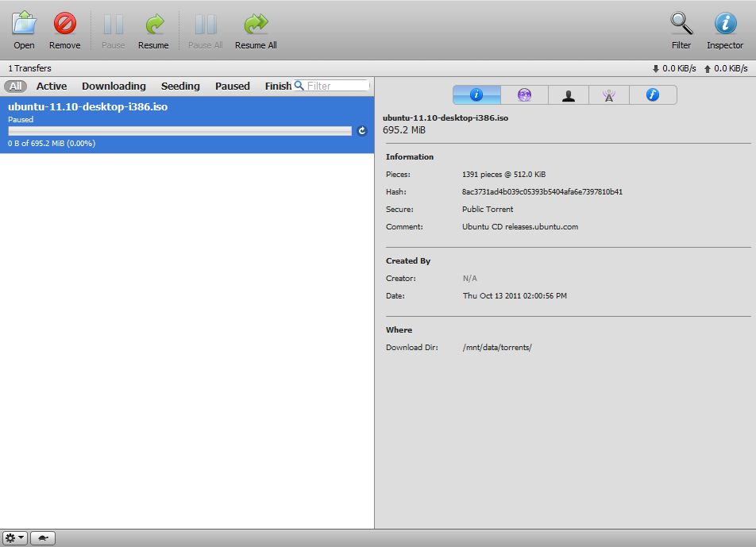
Task: Click the '1 Transfers' count
Action: click(x=29, y=68)
